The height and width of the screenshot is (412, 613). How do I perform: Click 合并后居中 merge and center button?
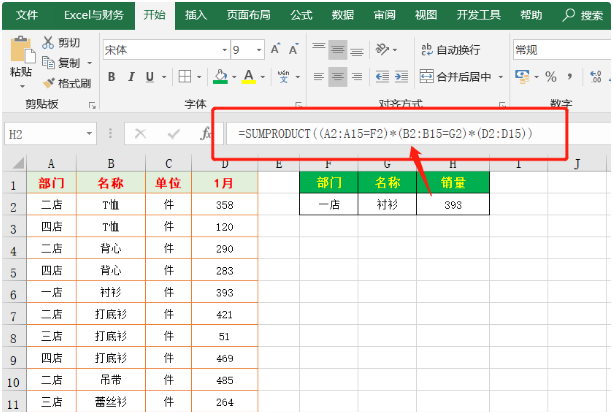tap(455, 77)
